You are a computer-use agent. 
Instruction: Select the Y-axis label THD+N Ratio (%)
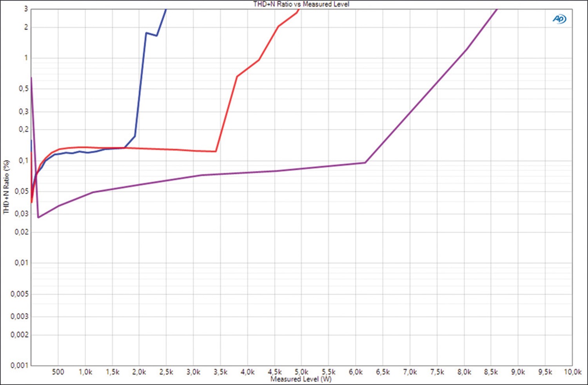pyautogui.click(x=6, y=187)
